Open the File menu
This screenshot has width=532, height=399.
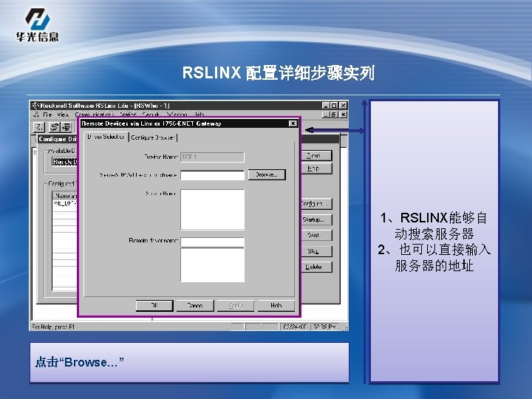coord(47,115)
